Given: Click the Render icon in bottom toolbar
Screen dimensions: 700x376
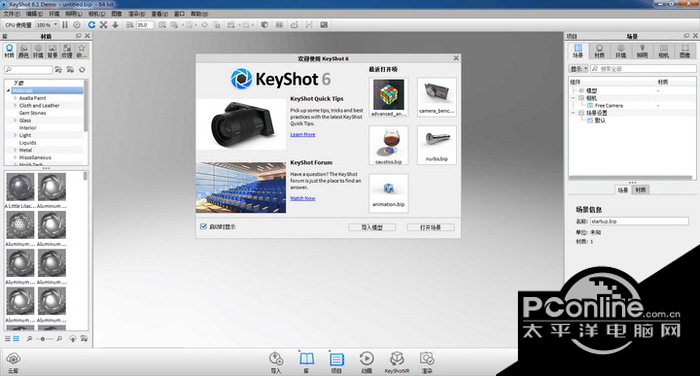Looking at the screenshot, I should pyautogui.click(x=427, y=359).
